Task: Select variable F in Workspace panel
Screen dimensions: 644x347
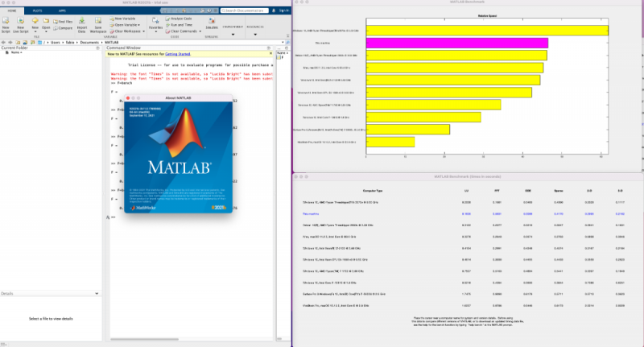Action: 281,57
